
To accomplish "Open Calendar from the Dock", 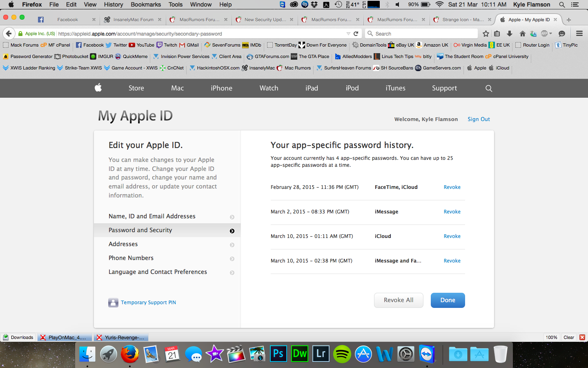I will 172,354.
